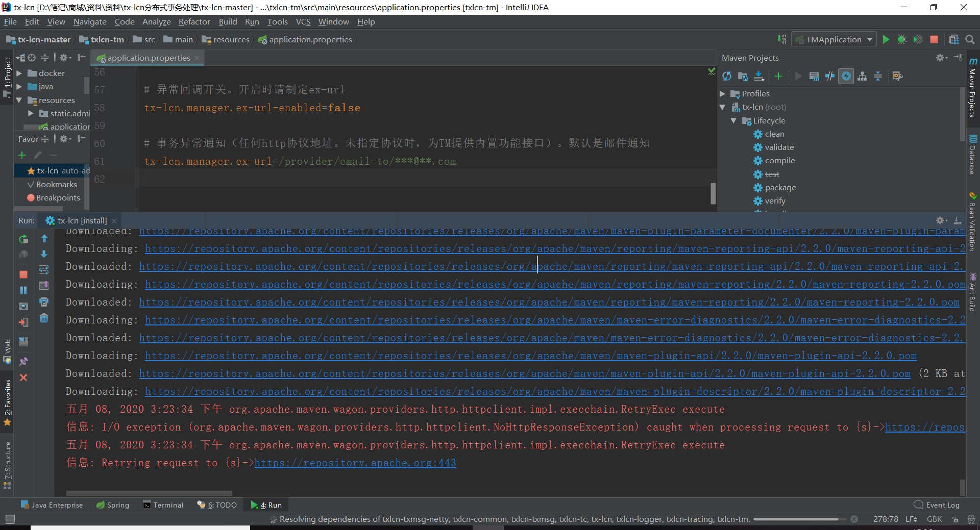The height and width of the screenshot is (530, 980).
Task: Toggle soft wraps in Run console
Action: tap(44, 270)
